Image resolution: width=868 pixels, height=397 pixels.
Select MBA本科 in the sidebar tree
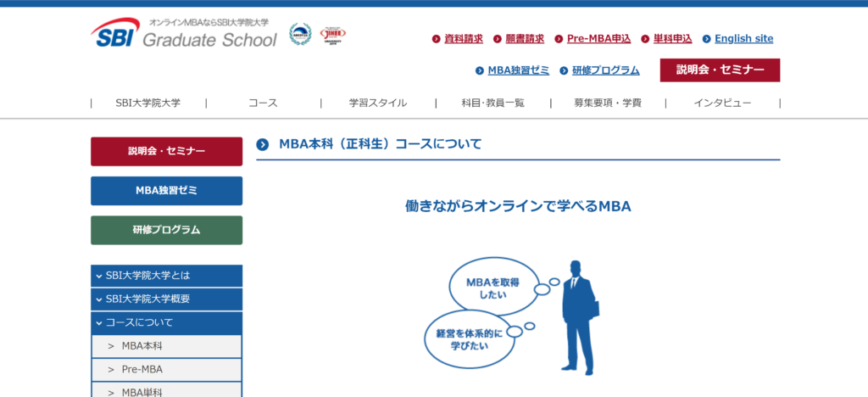pyautogui.click(x=166, y=346)
